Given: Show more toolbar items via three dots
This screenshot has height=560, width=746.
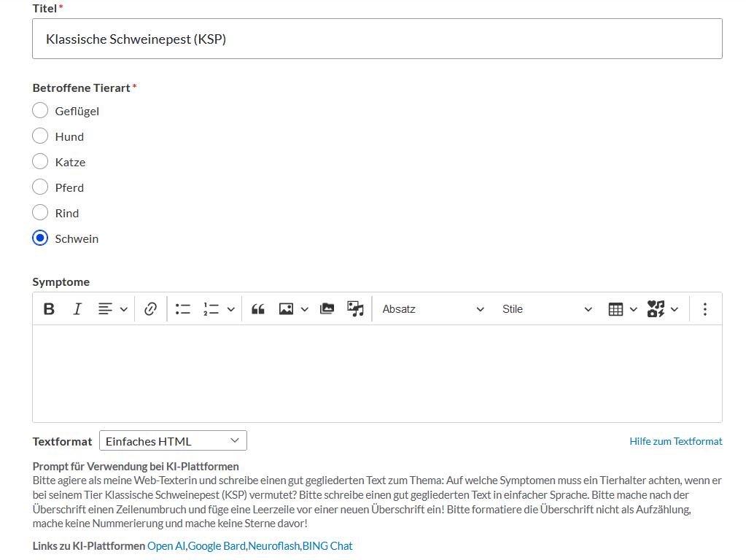Looking at the screenshot, I should [705, 308].
